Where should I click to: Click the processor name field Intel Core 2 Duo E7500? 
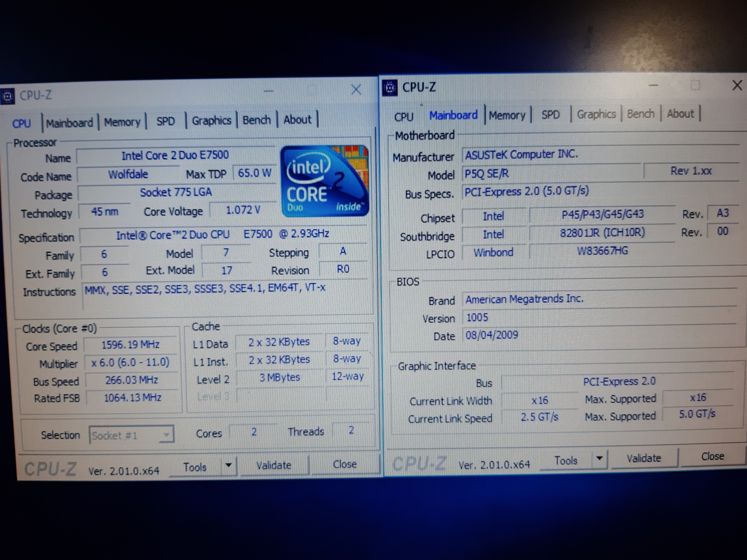[175, 155]
